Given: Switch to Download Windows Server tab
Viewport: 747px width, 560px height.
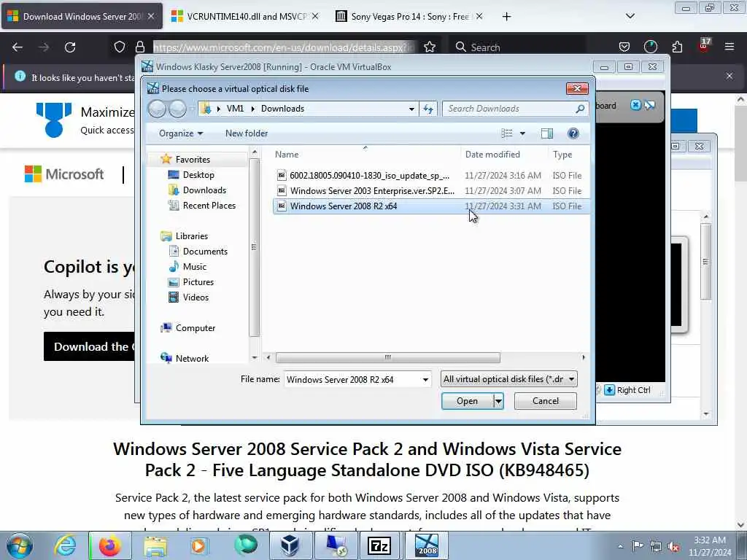Looking at the screenshot, I should [x=82, y=17].
